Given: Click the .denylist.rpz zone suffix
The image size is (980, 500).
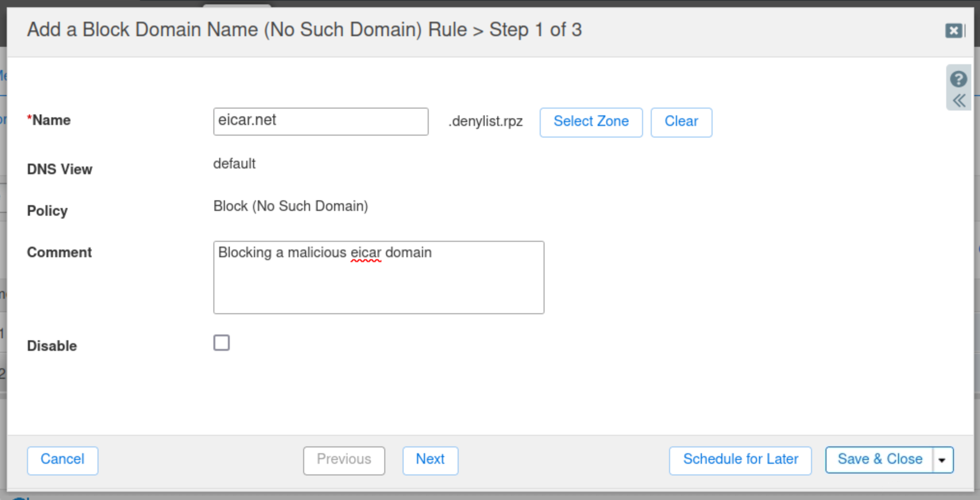Looking at the screenshot, I should pyautogui.click(x=485, y=122).
